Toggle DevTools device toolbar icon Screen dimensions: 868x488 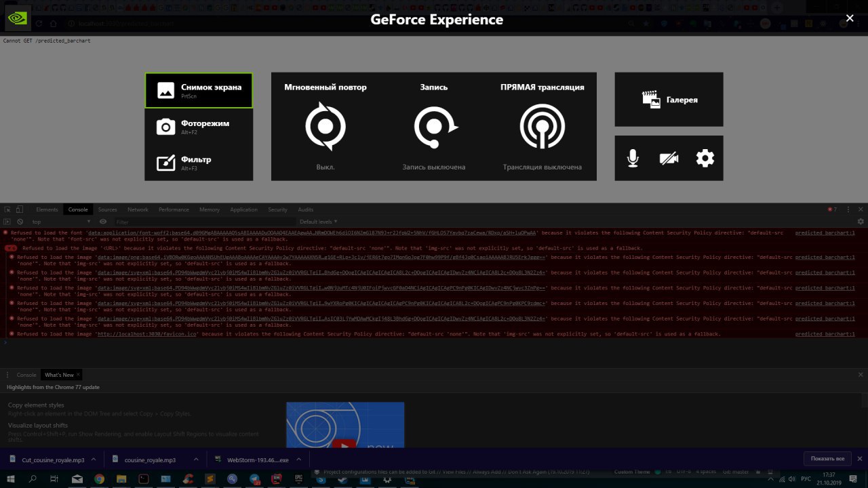pyautogui.click(x=20, y=209)
